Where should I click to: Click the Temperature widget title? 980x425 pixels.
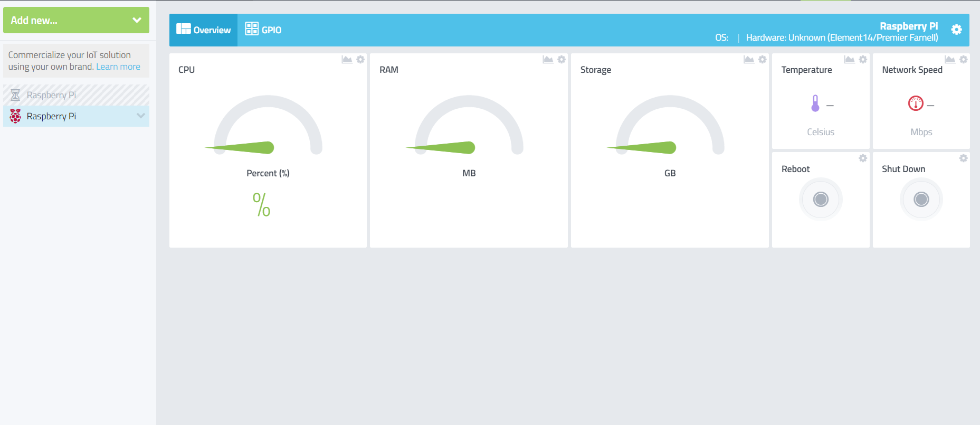pyautogui.click(x=806, y=70)
